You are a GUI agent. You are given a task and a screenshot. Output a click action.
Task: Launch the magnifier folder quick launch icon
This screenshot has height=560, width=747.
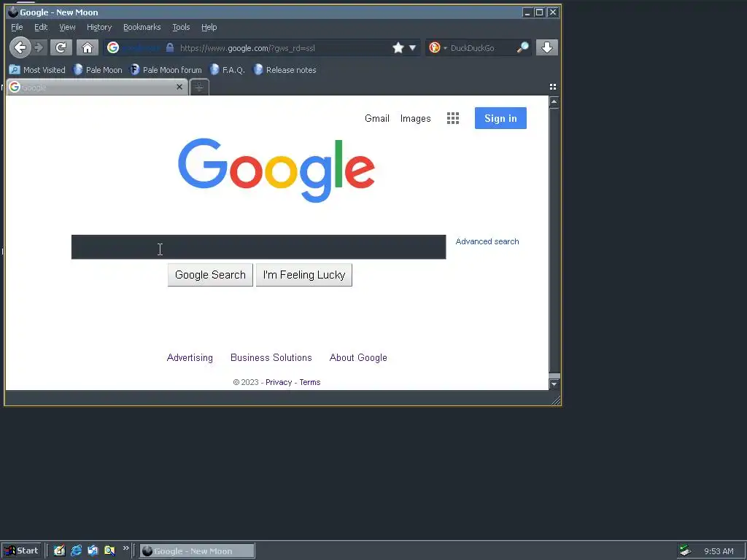click(109, 551)
